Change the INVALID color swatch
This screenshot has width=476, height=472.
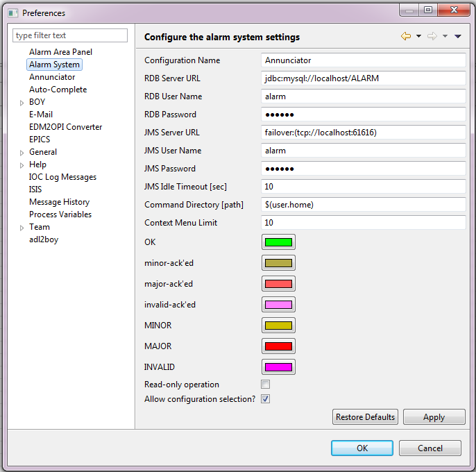(x=278, y=367)
